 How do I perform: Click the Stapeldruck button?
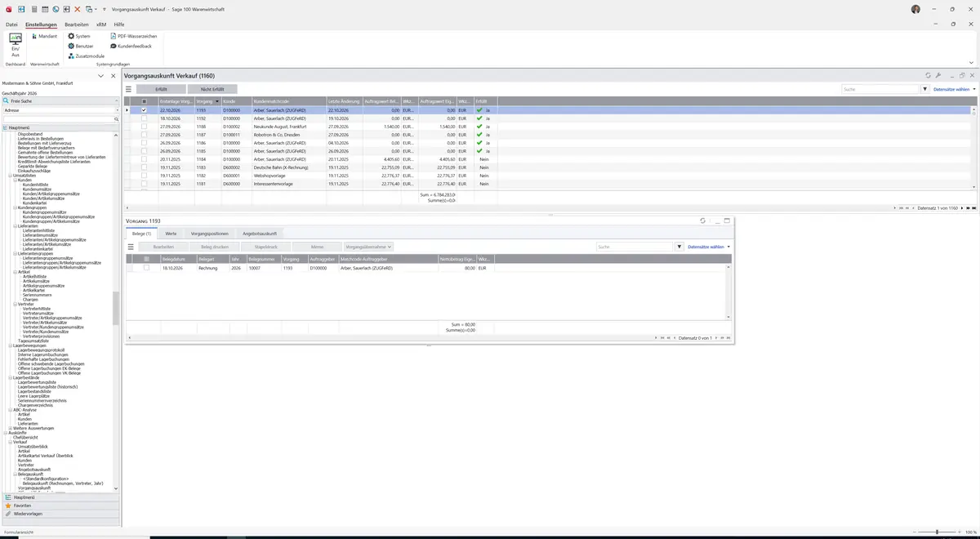[266, 247]
